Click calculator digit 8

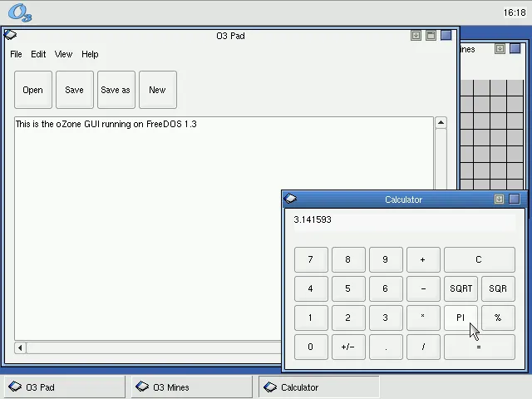pyautogui.click(x=348, y=259)
